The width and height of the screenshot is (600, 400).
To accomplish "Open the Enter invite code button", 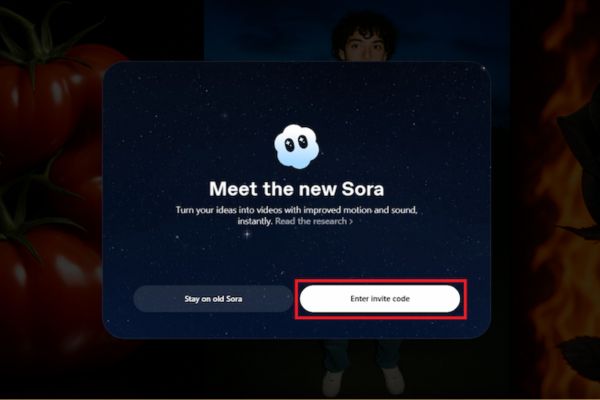I will point(380,299).
